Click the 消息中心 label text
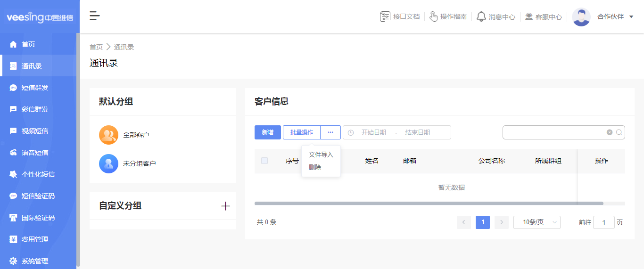The image size is (644, 269). click(x=502, y=17)
